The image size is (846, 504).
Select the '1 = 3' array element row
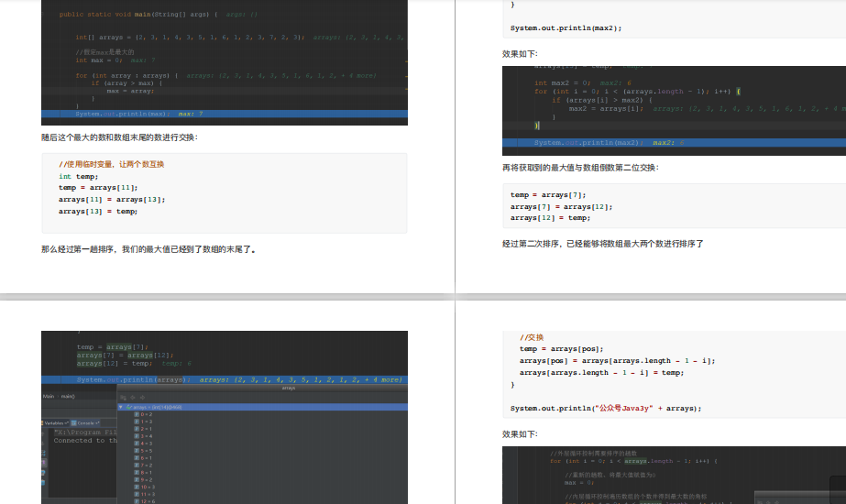click(x=144, y=422)
